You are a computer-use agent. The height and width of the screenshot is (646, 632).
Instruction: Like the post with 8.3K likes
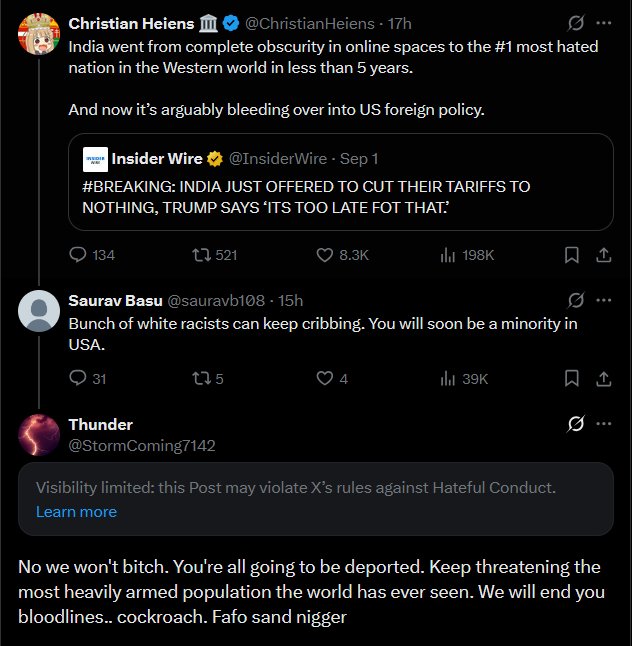coord(324,255)
